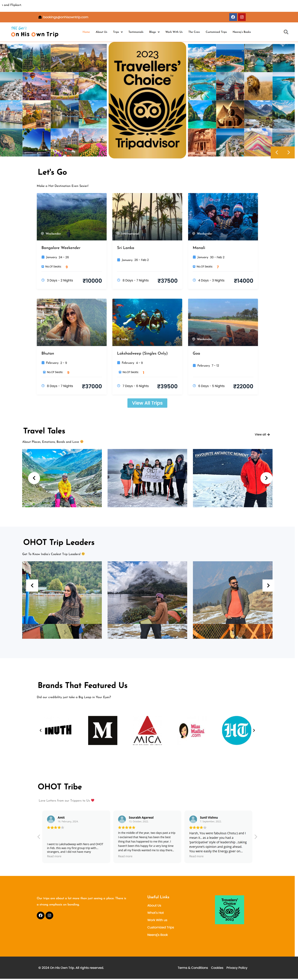The width and height of the screenshot is (298, 980).
Task: Expand the Blogs dropdown menu
Action: pos(154,32)
